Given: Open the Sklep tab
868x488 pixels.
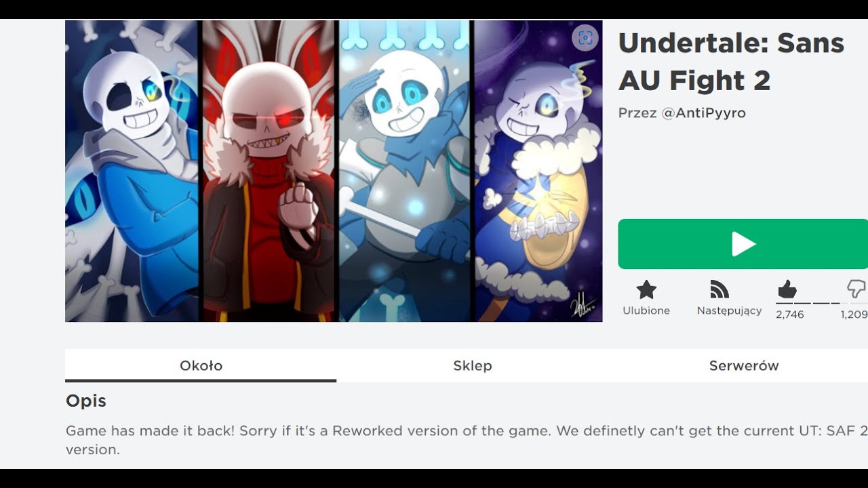Looking at the screenshot, I should [472, 365].
